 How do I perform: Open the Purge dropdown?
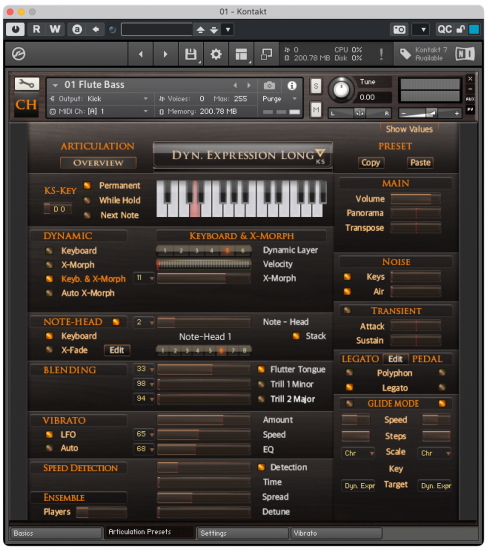point(280,99)
